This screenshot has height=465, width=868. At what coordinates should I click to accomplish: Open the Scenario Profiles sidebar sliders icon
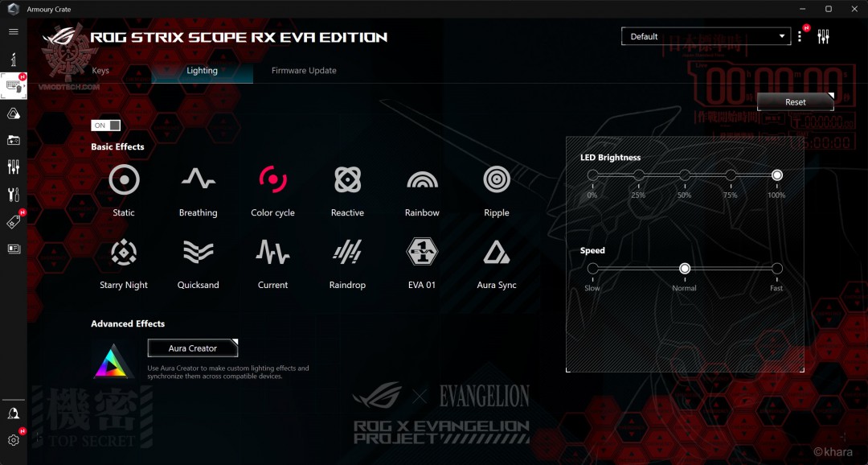14,167
